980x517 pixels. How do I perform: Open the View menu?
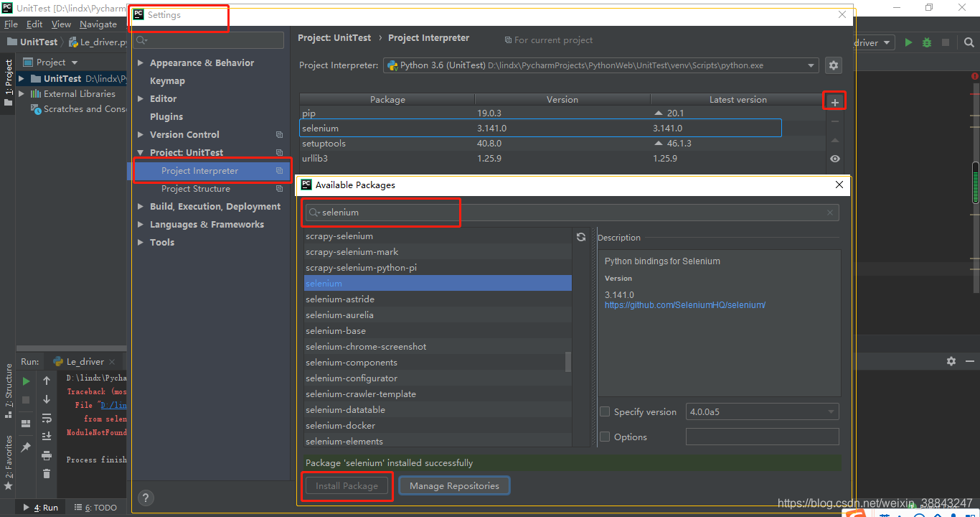61,24
